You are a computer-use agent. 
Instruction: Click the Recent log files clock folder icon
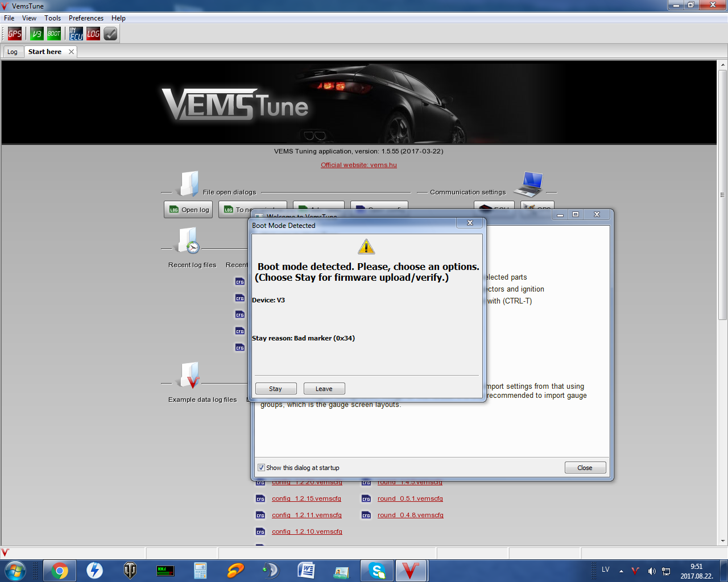tap(189, 240)
